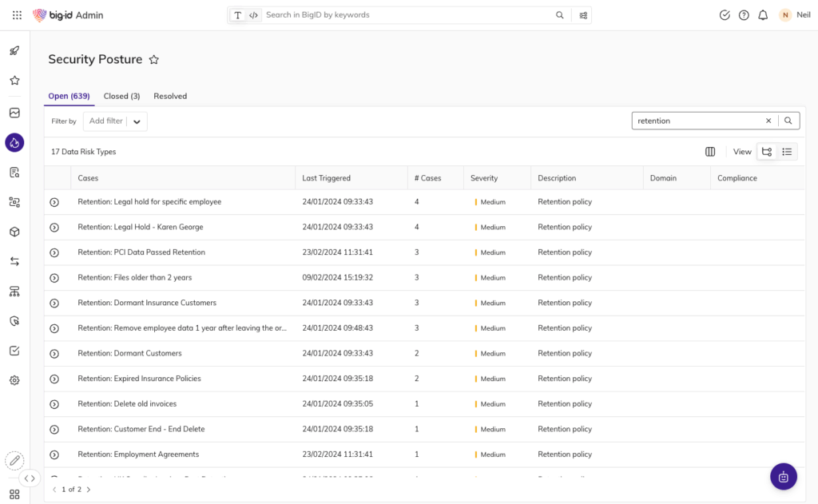Viewport: 818px width, 504px height.
Task: Open the apps grid menu icon
Action: [17, 15]
